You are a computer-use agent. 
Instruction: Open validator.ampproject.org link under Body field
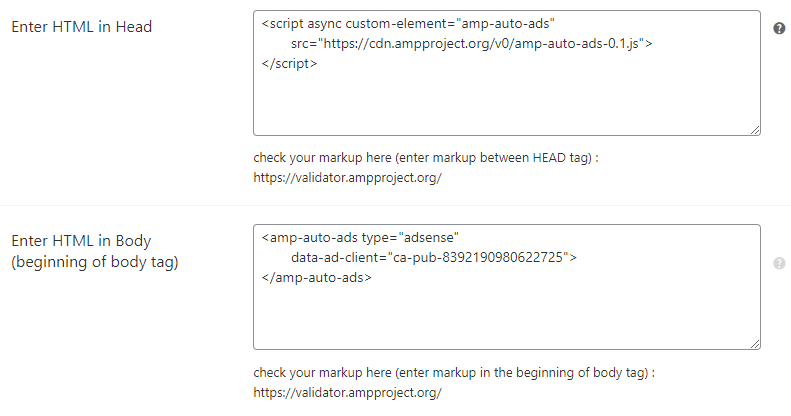[x=347, y=392]
